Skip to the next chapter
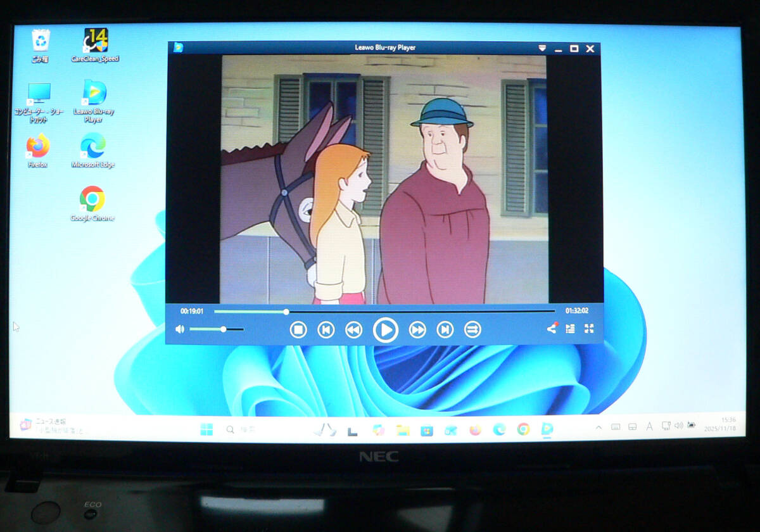The width and height of the screenshot is (760, 532). point(445,329)
